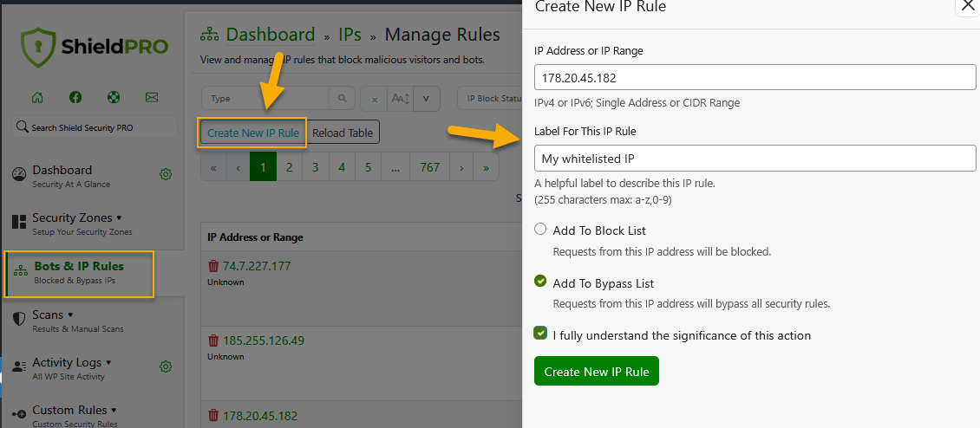Click the magnifier icon in the Shield search box

click(x=23, y=127)
